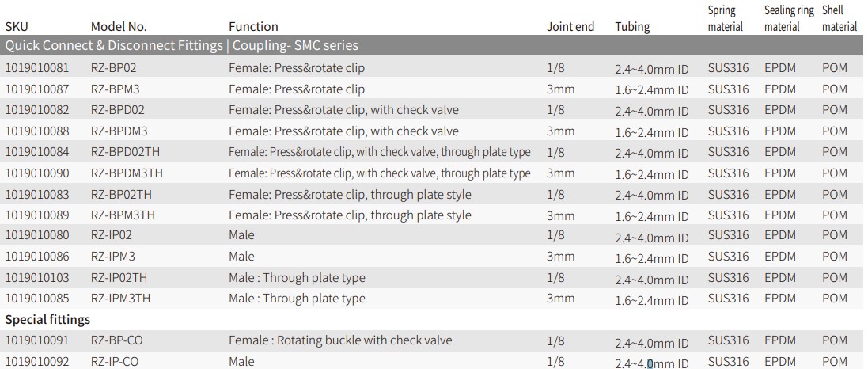This screenshot has width=868, height=369.
Task: Select the Quick Connect & Disconnect Fittings banner
Action: [432, 45]
